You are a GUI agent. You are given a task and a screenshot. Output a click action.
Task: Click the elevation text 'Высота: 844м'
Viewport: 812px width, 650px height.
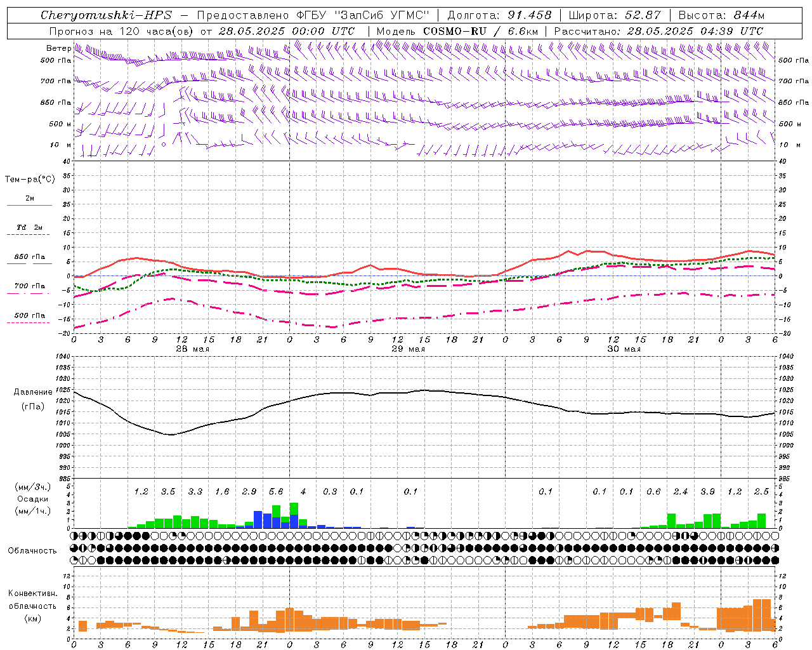[721, 15]
